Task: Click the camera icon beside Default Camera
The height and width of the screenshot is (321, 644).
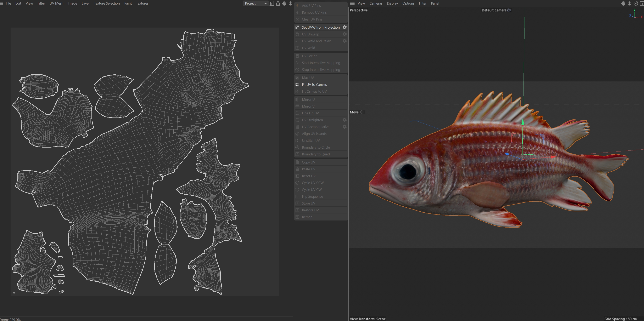Action: [x=509, y=10]
